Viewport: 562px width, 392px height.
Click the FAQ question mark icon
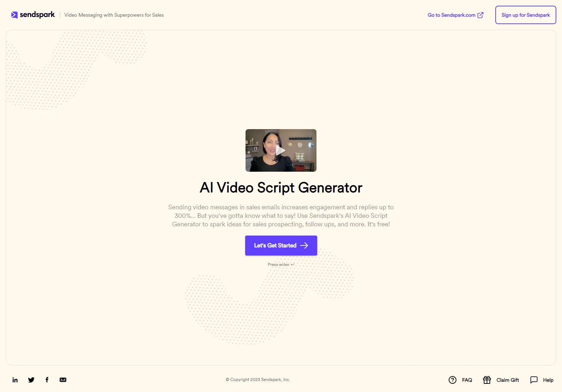point(452,380)
